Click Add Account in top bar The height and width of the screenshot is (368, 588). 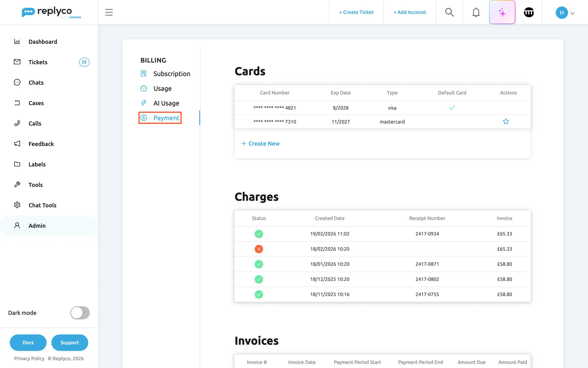click(410, 12)
